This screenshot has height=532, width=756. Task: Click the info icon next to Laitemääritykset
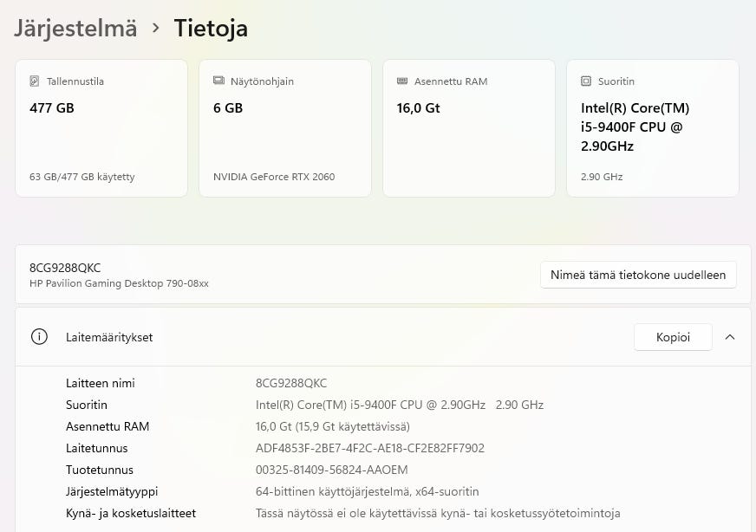tap(39, 337)
